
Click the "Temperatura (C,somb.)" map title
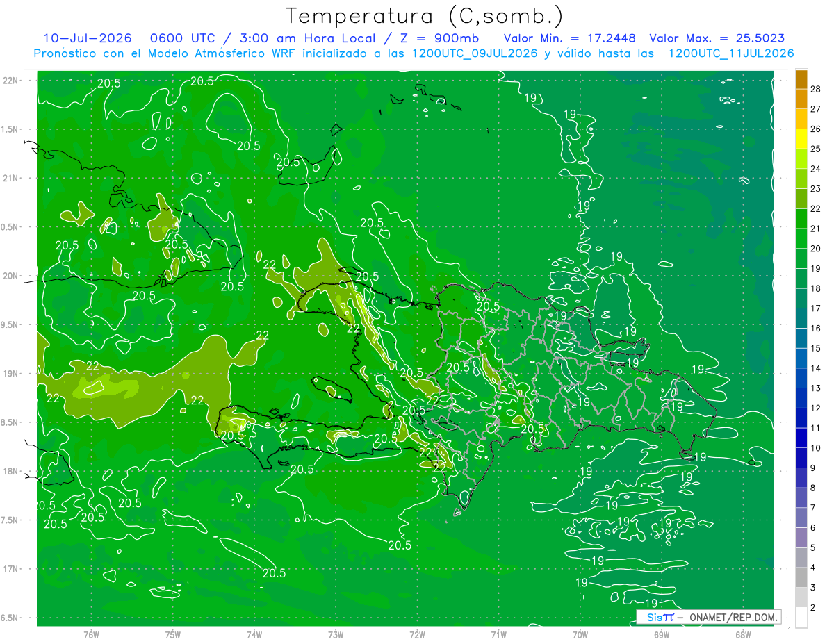coord(425,16)
